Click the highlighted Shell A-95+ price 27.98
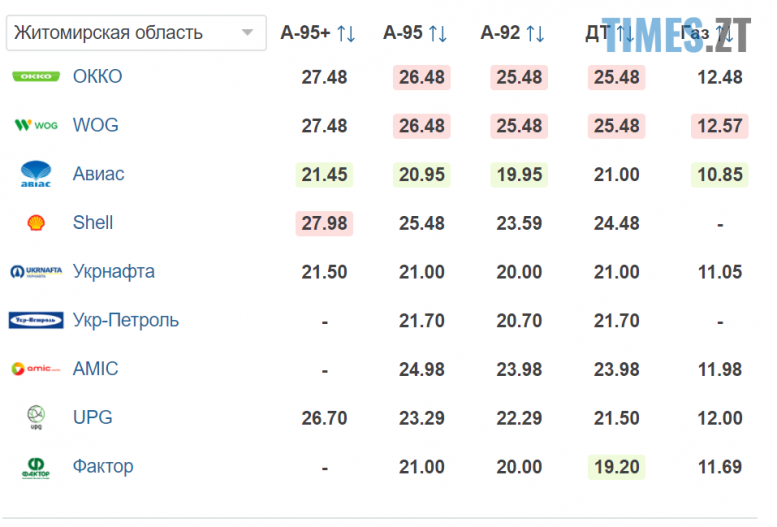777x527 pixels. pos(324,223)
